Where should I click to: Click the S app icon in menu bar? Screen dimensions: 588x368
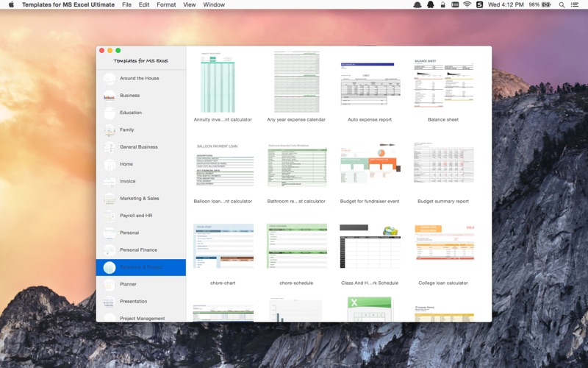pyautogui.click(x=480, y=4)
